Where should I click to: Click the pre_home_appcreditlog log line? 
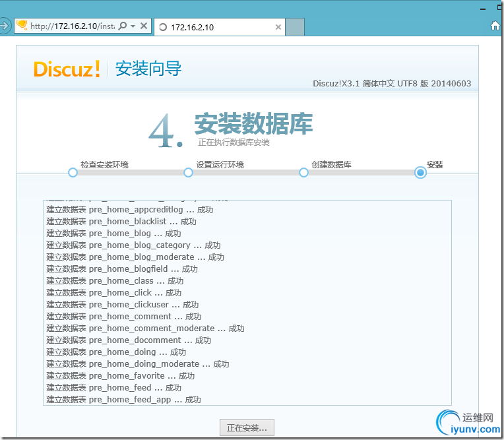[129, 210]
